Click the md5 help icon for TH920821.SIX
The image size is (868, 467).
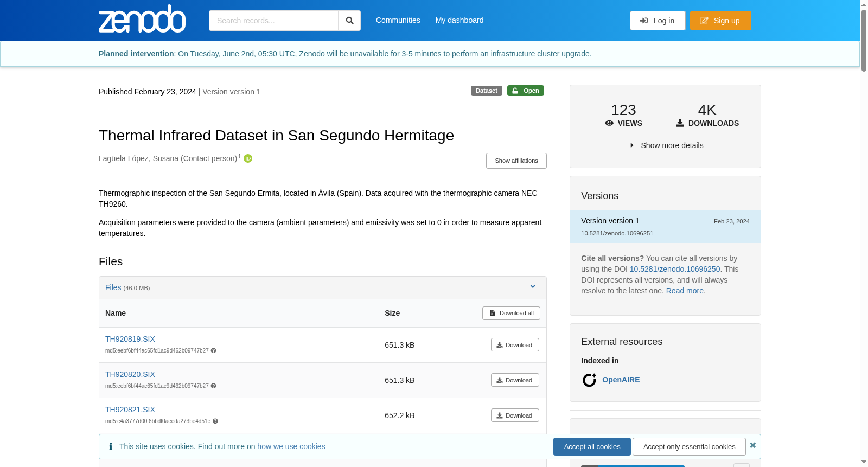tap(215, 421)
